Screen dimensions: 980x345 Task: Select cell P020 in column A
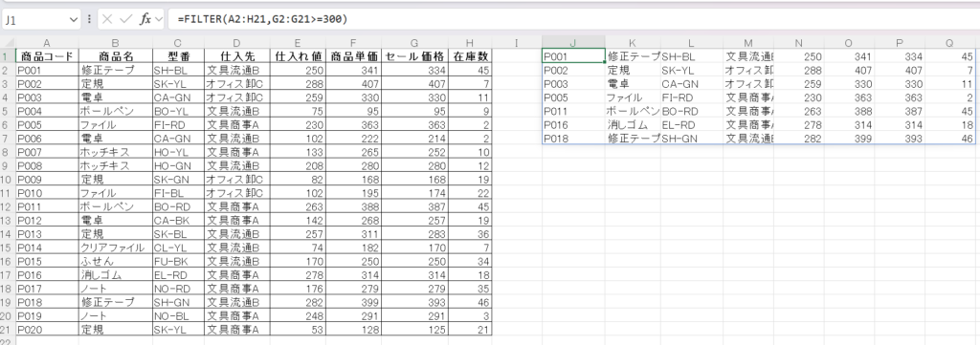coord(47,330)
